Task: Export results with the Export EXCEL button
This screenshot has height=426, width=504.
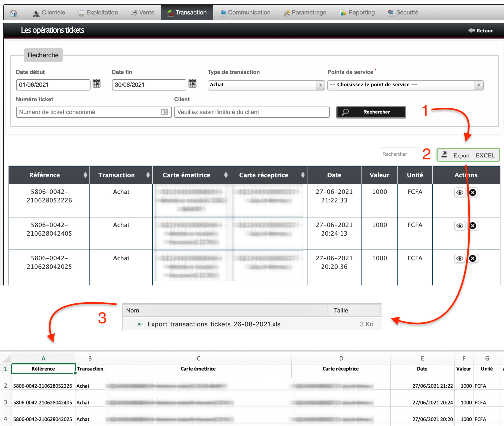Action: tap(468, 155)
